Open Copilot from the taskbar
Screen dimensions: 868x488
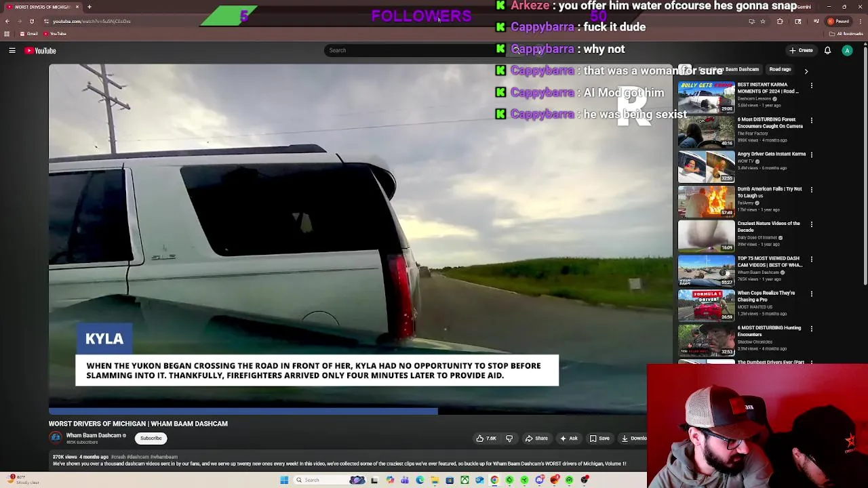390,480
